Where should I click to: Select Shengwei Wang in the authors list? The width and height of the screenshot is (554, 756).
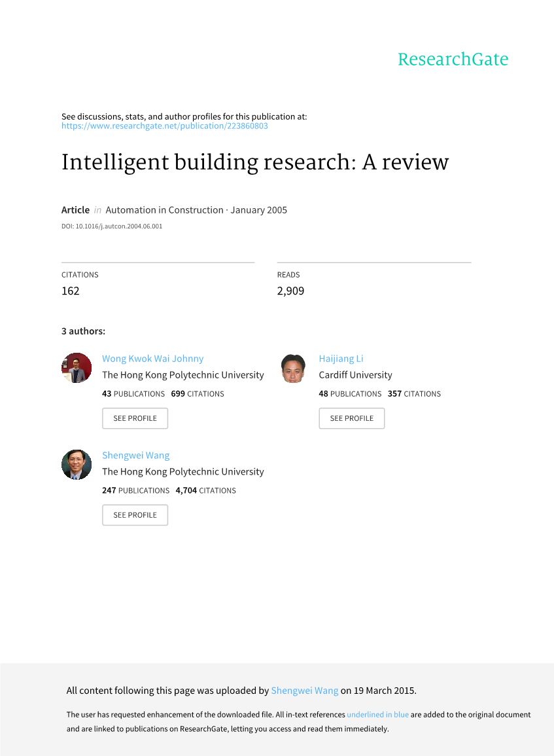[x=135, y=456]
